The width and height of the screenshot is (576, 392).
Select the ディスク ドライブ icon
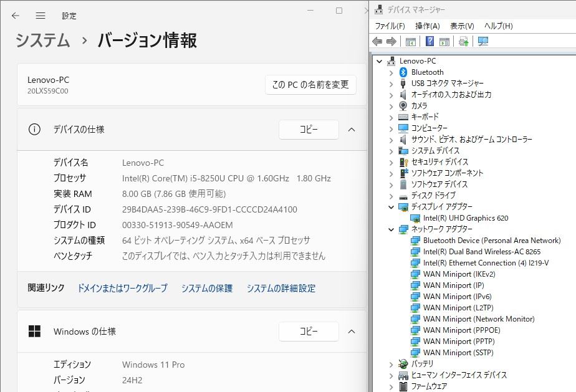coord(403,196)
